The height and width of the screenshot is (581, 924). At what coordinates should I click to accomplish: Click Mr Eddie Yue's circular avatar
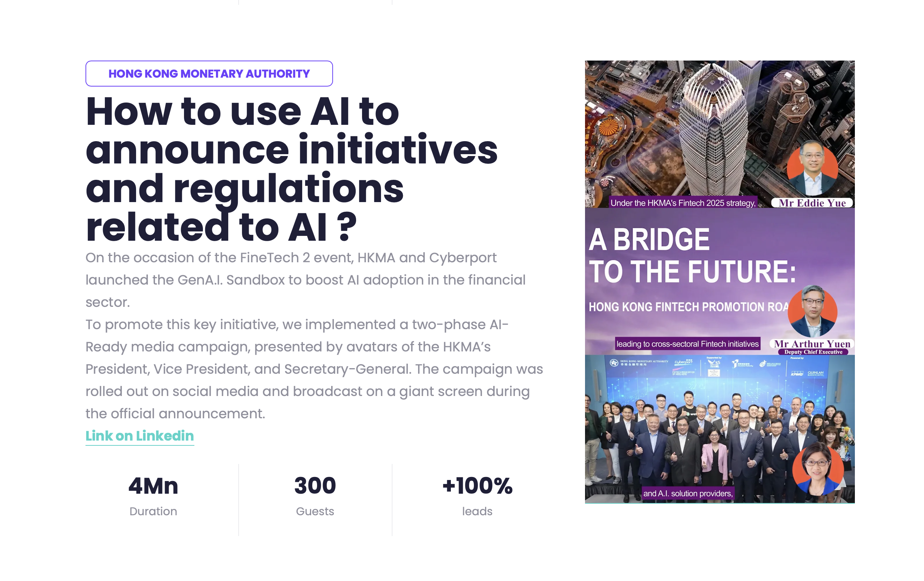pos(812,168)
